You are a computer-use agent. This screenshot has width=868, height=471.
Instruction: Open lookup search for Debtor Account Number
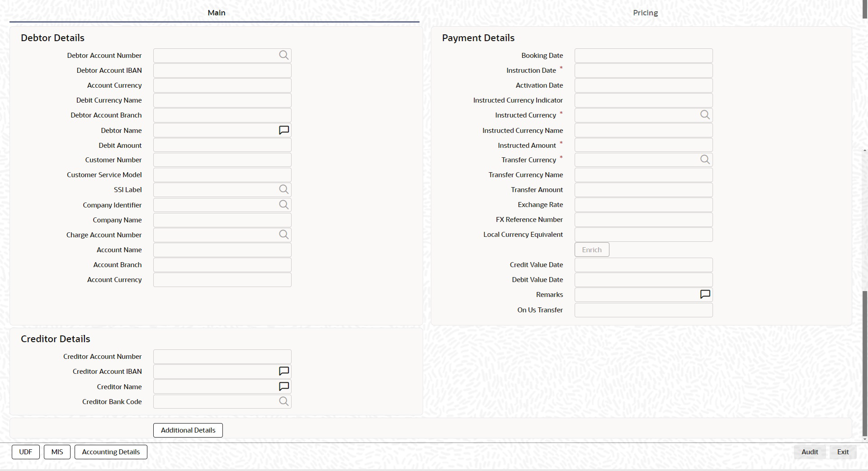(283, 55)
